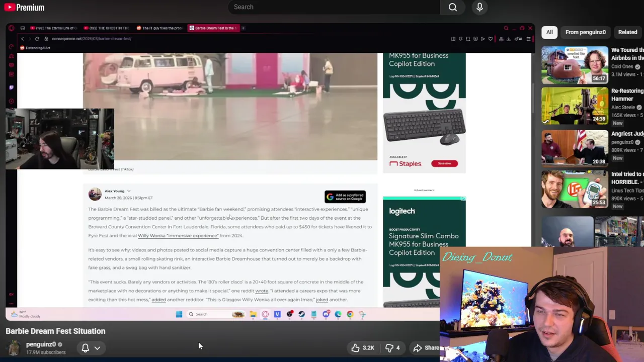
Task: Open the weather widget showing Mostly cloudy
Action: (x=26, y=314)
